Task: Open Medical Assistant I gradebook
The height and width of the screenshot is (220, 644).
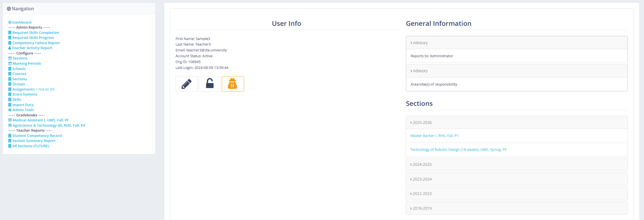Action: (x=40, y=120)
